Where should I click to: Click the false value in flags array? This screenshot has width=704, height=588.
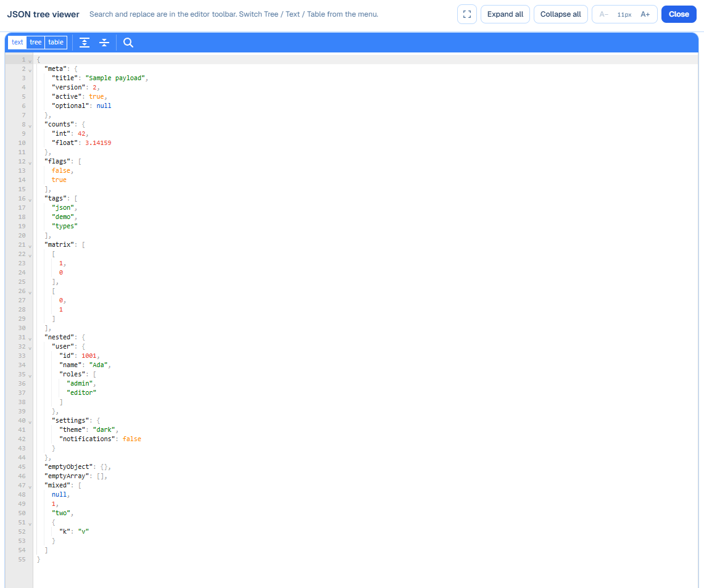click(61, 170)
